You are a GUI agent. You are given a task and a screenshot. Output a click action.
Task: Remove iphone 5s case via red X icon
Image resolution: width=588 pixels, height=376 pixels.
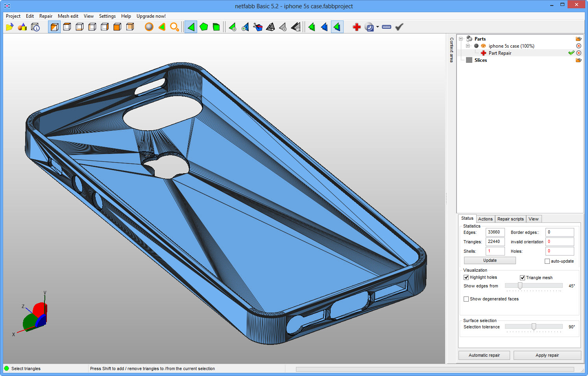click(x=579, y=46)
